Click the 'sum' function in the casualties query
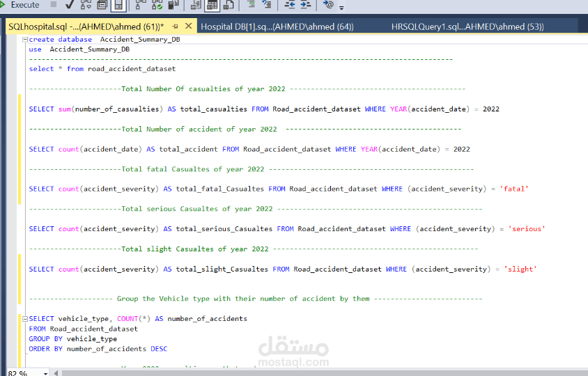Viewport: 588px width, 376px height. pyautogui.click(x=65, y=109)
